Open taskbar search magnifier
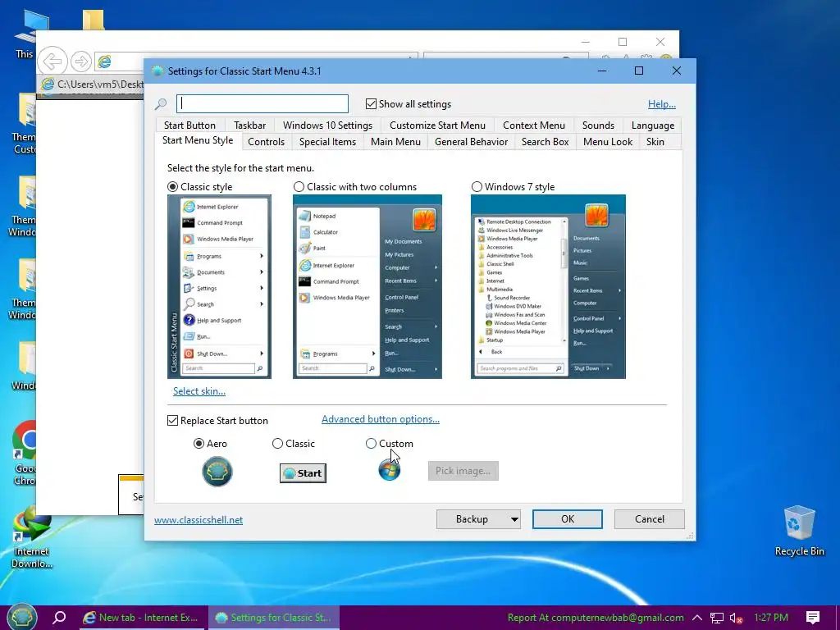This screenshot has width=840, height=630. (x=59, y=617)
